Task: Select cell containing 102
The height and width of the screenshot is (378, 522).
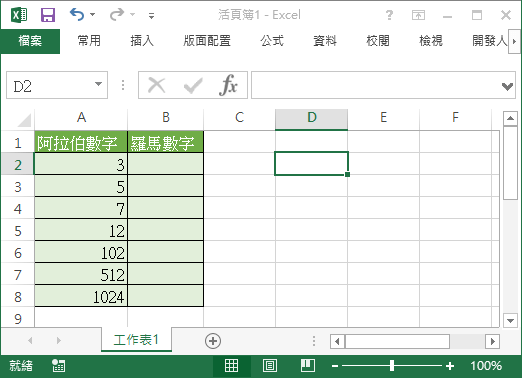Action: click(x=81, y=253)
